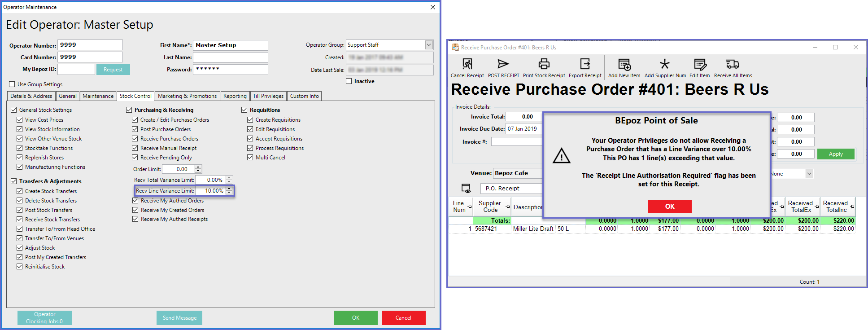Close the Operator Maintenance window

coord(432,7)
